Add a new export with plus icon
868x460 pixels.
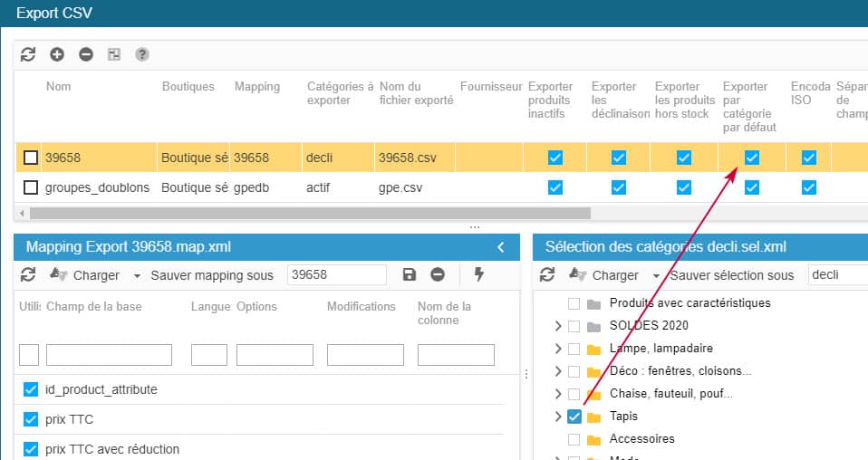[x=57, y=54]
